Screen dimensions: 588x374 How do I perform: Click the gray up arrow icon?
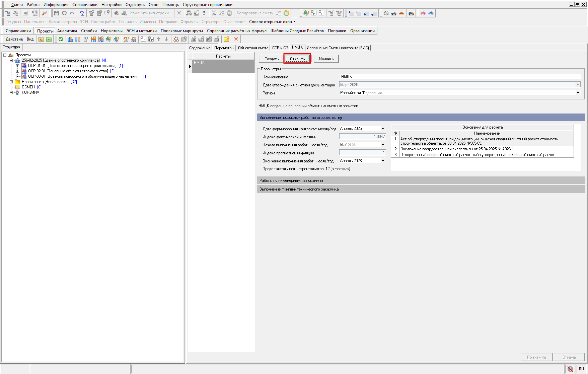pyautogui.click(x=159, y=39)
